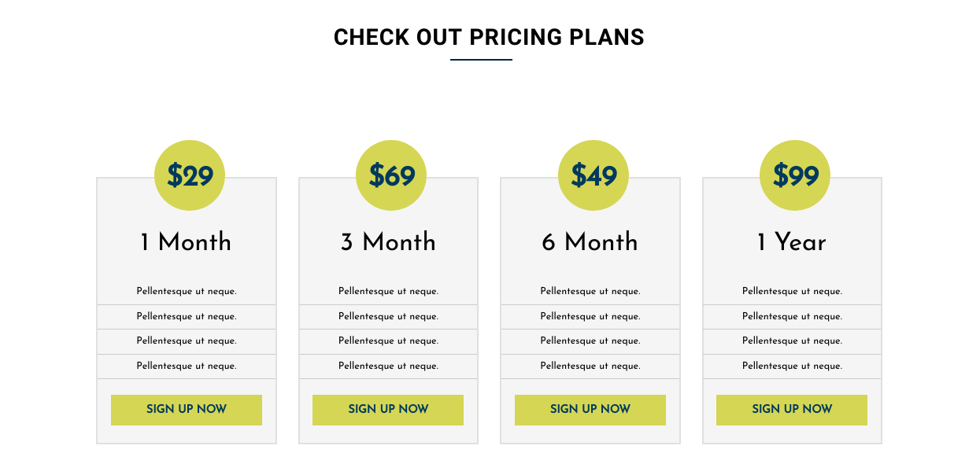Select third feature line in 6 Month plan
Screen dimensions: 980x453
coord(590,341)
